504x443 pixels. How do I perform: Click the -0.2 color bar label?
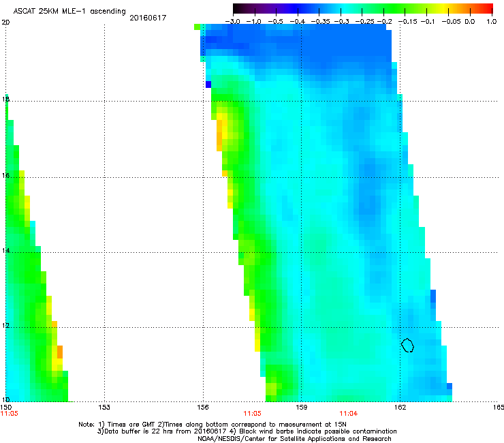[x=384, y=22]
